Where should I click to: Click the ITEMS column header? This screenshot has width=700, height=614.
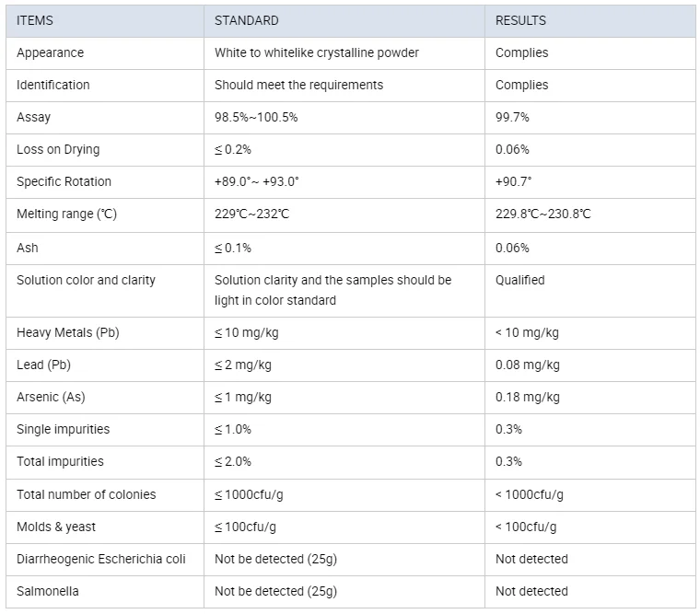35,20
